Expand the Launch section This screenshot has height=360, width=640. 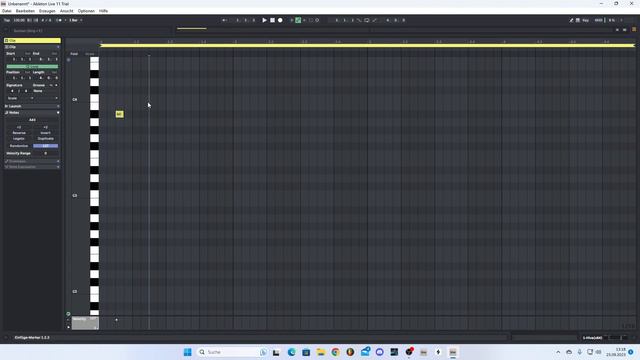coord(58,106)
